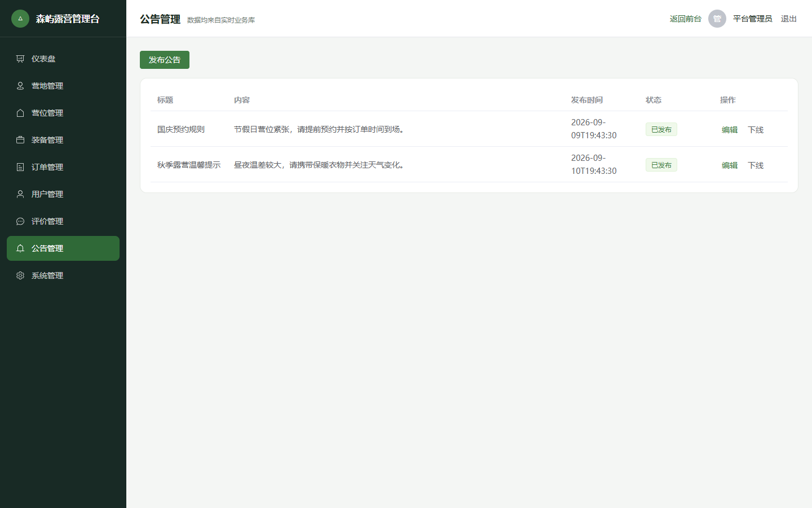This screenshot has height=508, width=812.
Task: Open the 订单管理 menu item
Action: [63, 167]
